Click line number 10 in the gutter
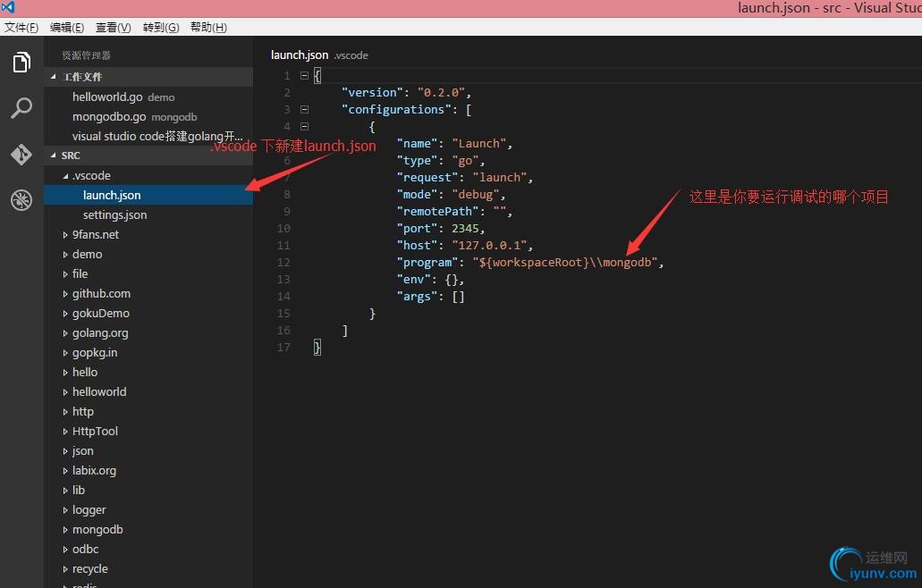The width and height of the screenshot is (922, 588). click(x=283, y=229)
